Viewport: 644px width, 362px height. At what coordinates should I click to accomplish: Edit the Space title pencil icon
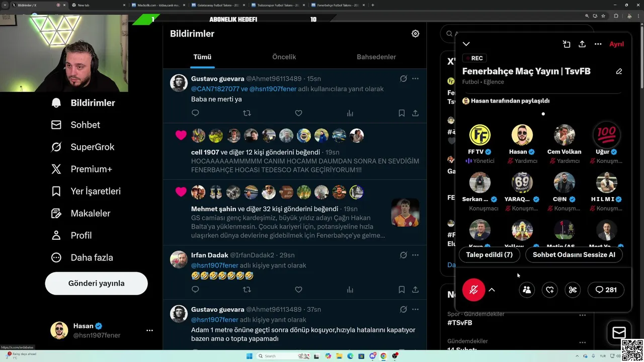(x=619, y=71)
